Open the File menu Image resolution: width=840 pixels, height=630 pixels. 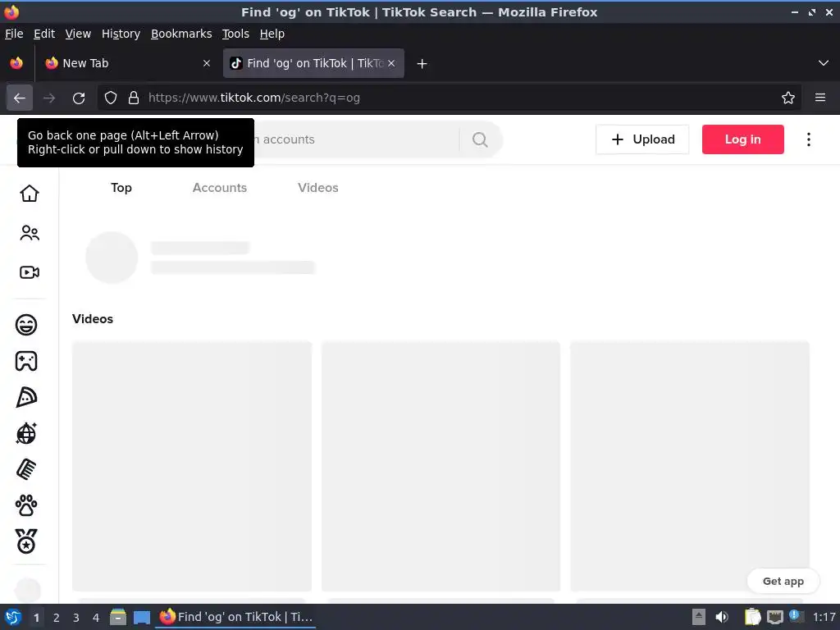coord(14,34)
